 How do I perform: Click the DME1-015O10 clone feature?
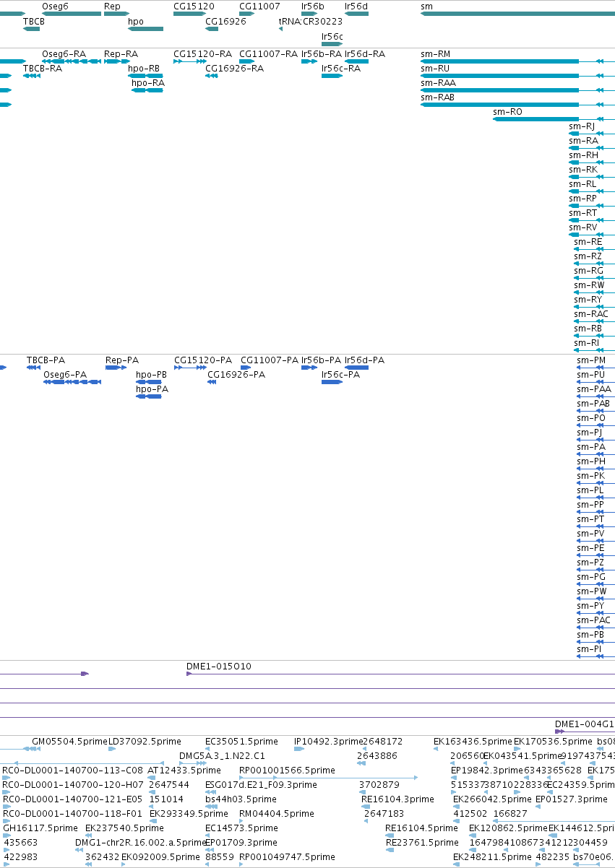coord(400,674)
